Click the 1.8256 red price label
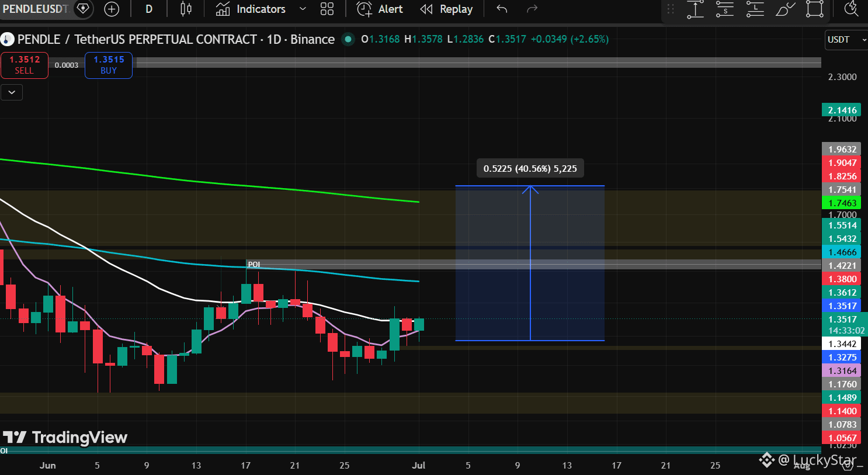The image size is (868, 475). coord(841,176)
